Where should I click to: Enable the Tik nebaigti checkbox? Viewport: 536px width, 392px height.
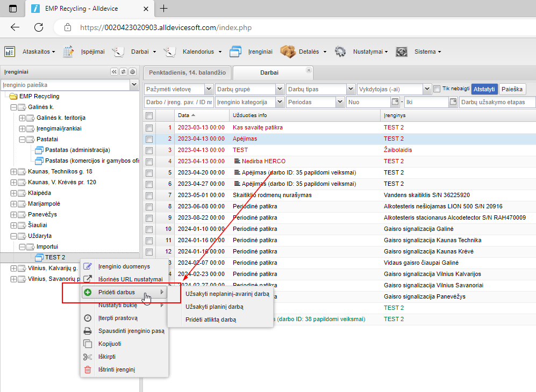click(x=437, y=89)
